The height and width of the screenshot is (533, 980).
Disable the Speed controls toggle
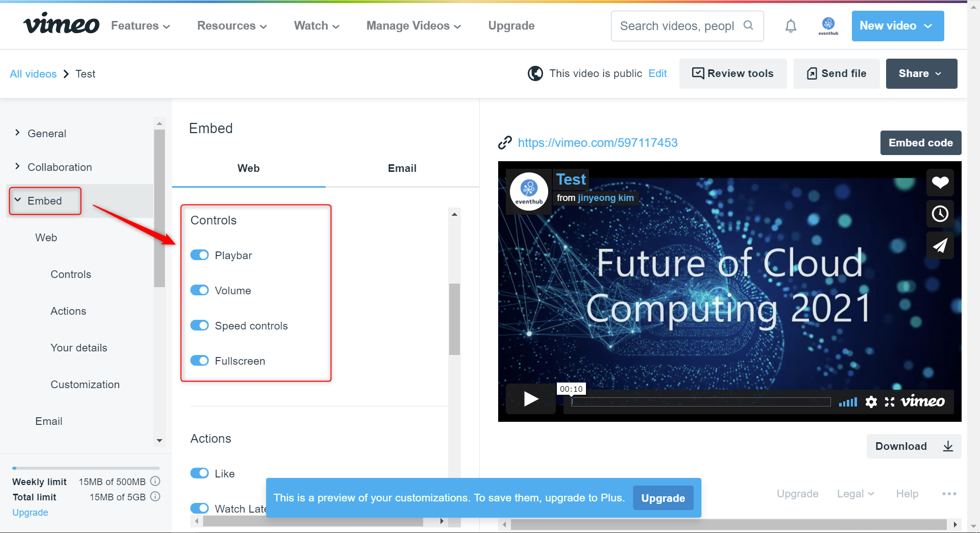(x=200, y=325)
